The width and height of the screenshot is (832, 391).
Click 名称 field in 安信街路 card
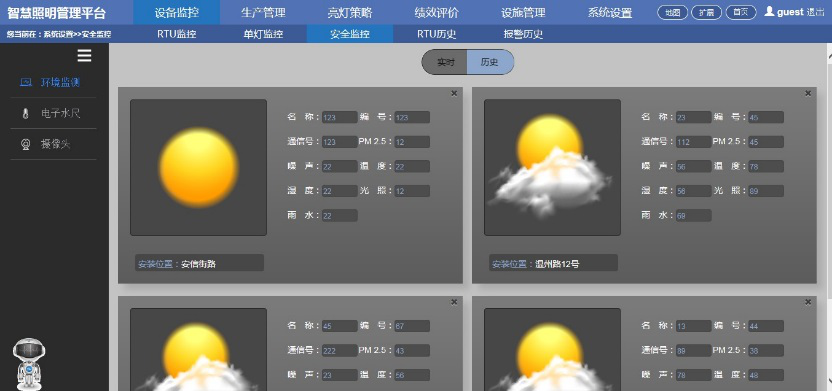340,117
